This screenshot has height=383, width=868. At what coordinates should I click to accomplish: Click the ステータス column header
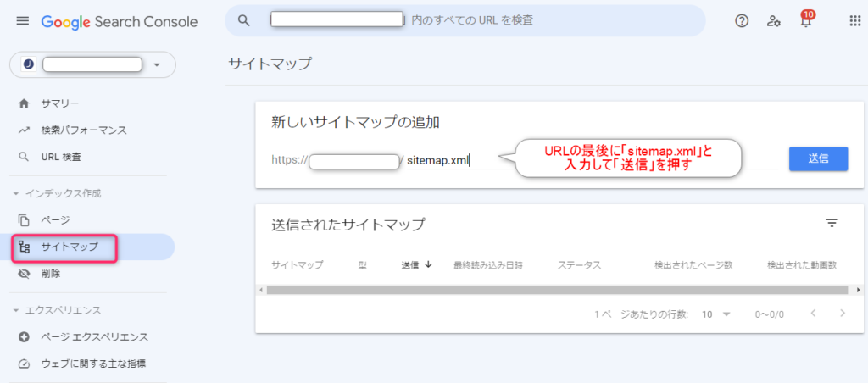click(x=579, y=265)
